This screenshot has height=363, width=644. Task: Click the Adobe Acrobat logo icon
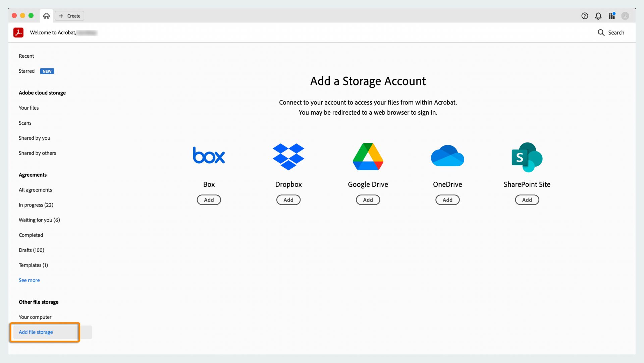(x=18, y=33)
